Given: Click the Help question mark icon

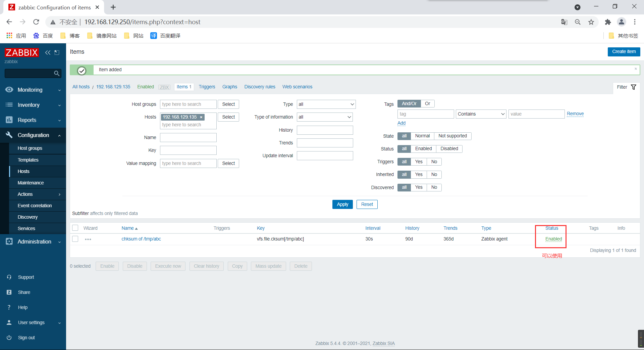Looking at the screenshot, I should point(9,307).
